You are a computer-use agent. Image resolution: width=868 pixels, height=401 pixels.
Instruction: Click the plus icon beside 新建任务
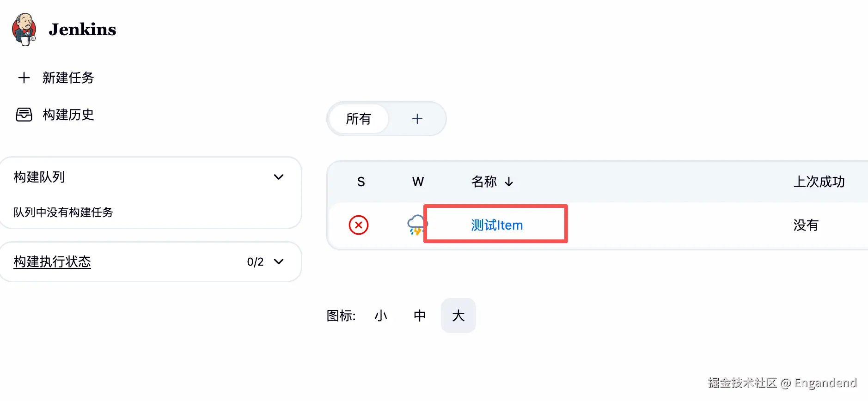coord(24,78)
